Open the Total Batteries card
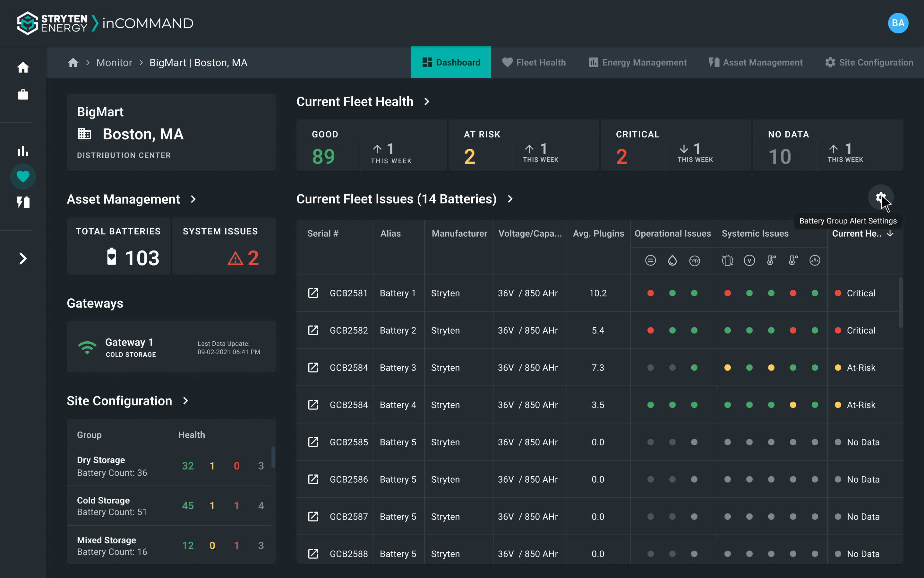 tap(118, 246)
